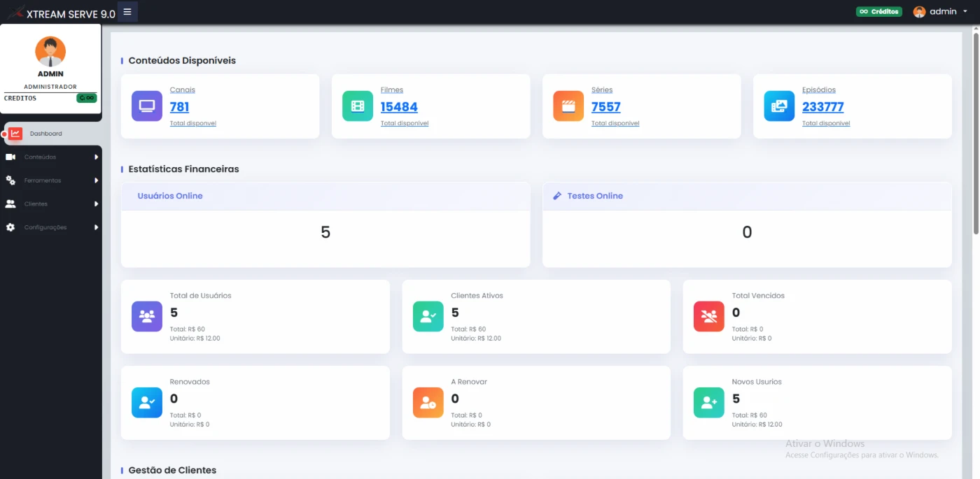Viewport: 980px width, 479px height.
Task: Expand the Conteúdos submenu arrow
Action: 97,157
